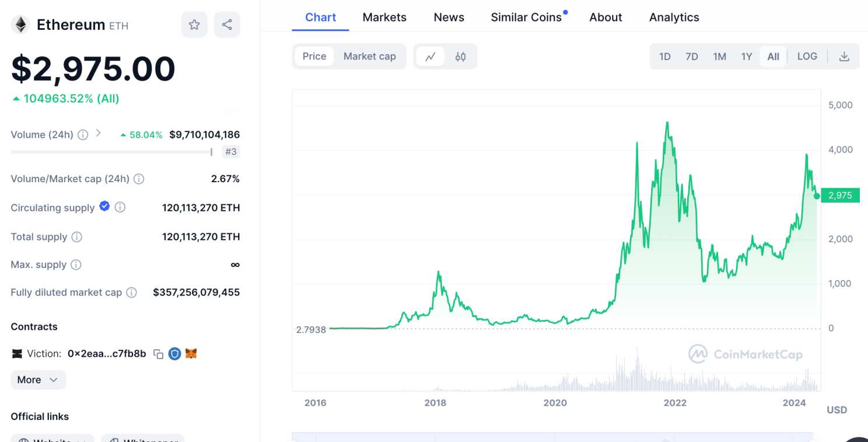Open info icon beside Volume (24h)

tap(83, 135)
